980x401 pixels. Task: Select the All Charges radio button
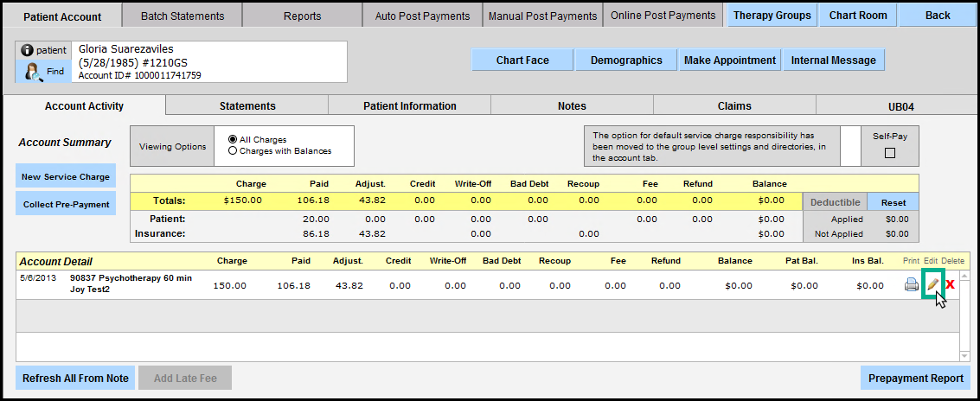(x=233, y=139)
